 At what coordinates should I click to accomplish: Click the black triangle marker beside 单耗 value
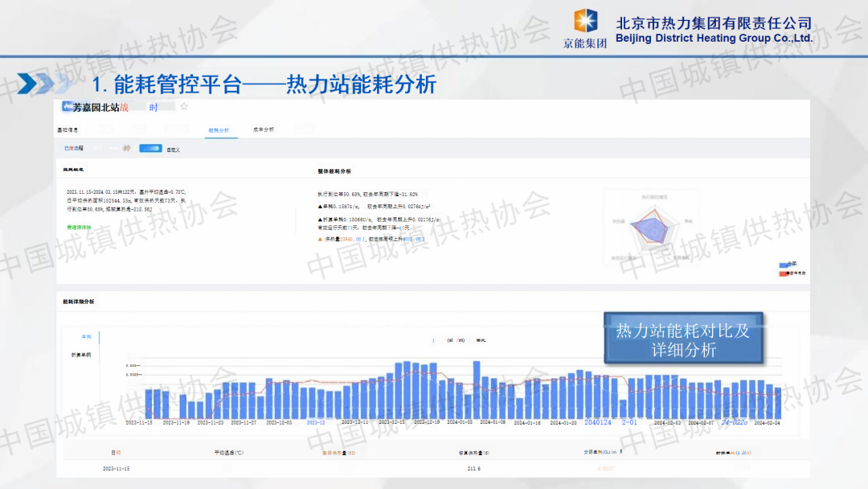[321, 207]
